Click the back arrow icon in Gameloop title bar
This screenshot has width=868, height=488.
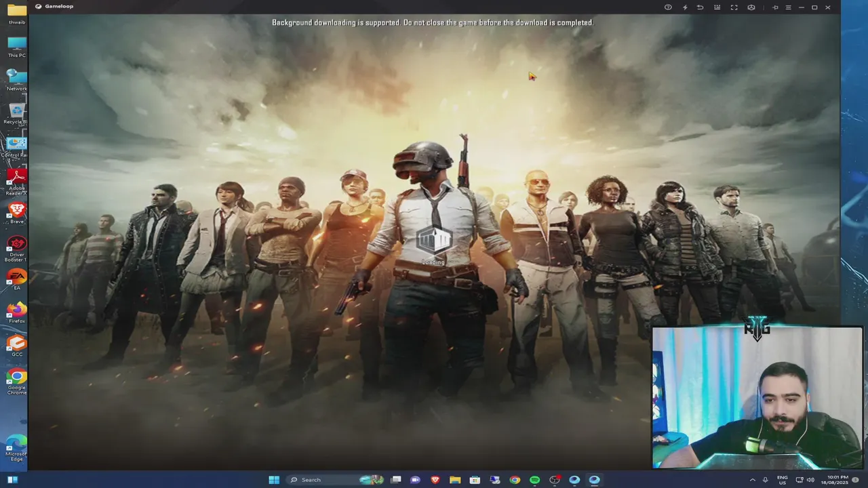coord(701,7)
